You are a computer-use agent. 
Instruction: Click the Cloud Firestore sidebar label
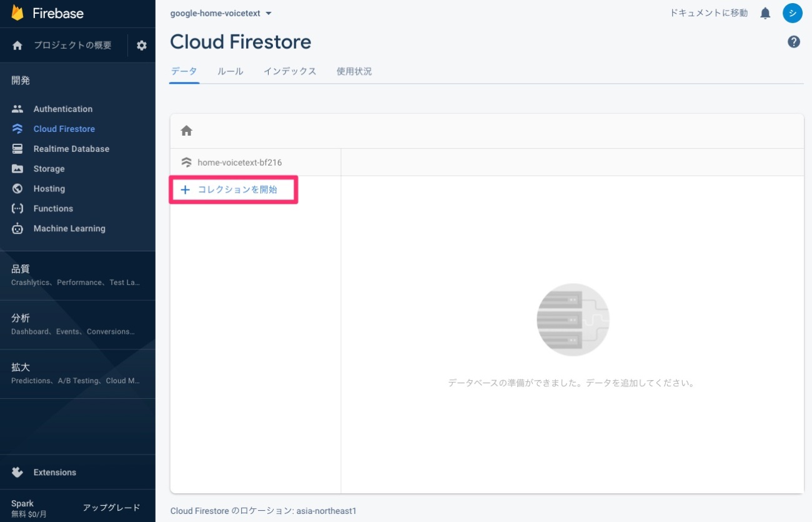coord(64,129)
